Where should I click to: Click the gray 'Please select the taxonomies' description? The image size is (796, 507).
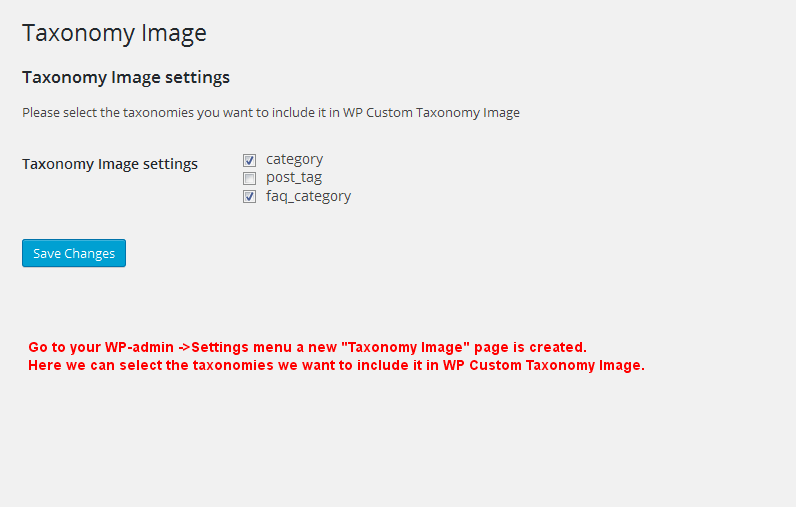pyautogui.click(x=271, y=113)
